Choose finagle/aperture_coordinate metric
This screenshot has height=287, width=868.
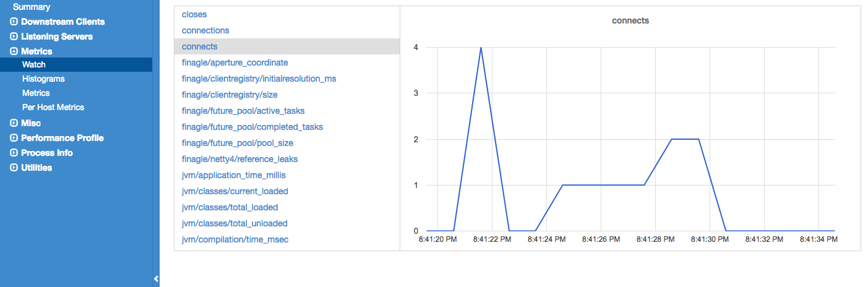(235, 62)
